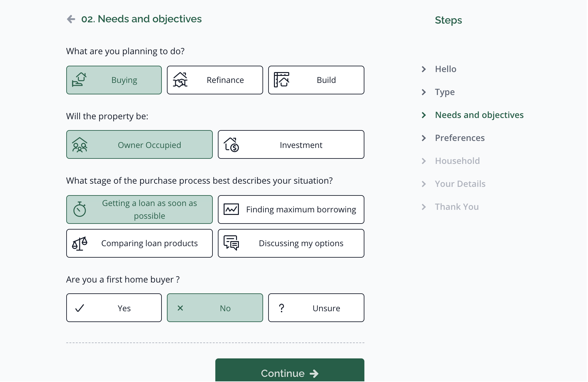The width and height of the screenshot is (588, 382).
Task: Click the purchase process stage question text
Action: pyautogui.click(x=199, y=181)
